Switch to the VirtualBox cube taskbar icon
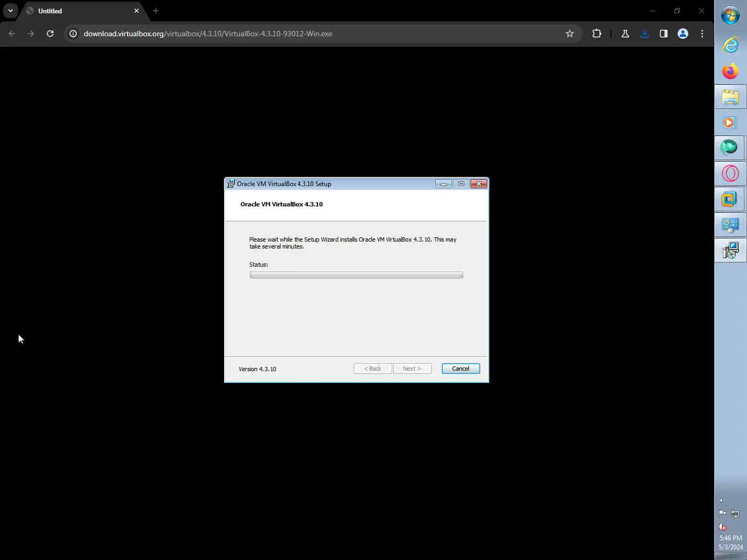This screenshot has height=560, width=747. tap(730, 199)
